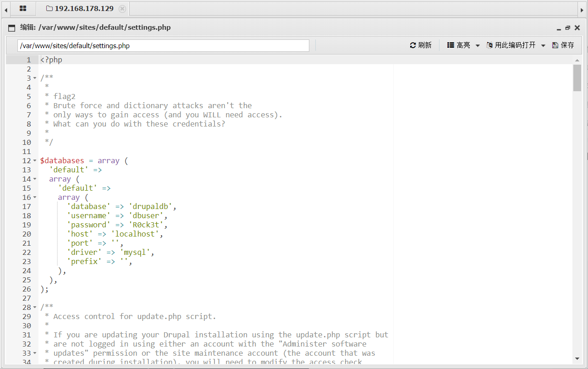Close the 192.168.178.129 tab
This screenshot has height=369, width=588.
pos(122,9)
